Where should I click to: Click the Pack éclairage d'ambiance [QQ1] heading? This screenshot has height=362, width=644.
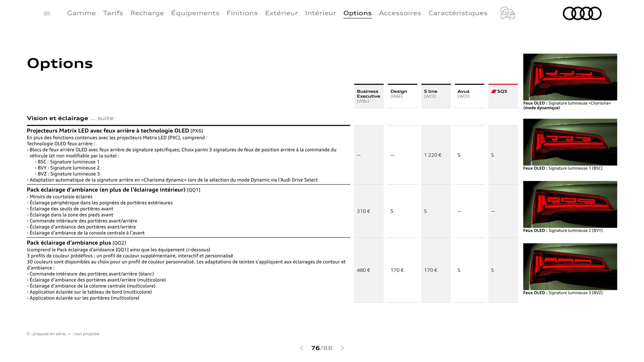[114, 190]
